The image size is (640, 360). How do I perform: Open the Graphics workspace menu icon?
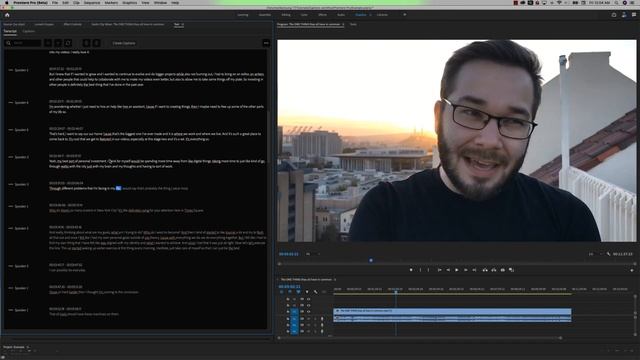[x=371, y=15]
